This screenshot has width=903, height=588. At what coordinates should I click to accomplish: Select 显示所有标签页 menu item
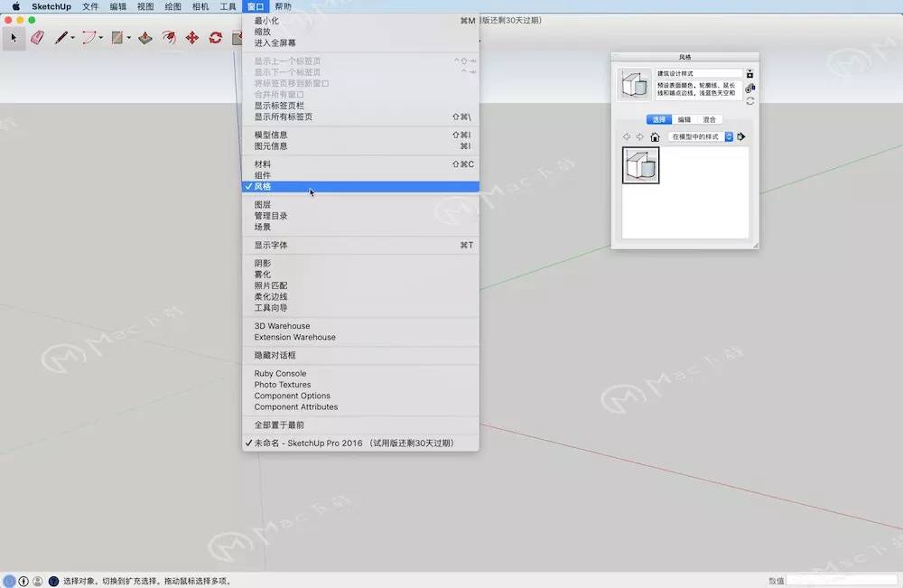click(x=360, y=117)
